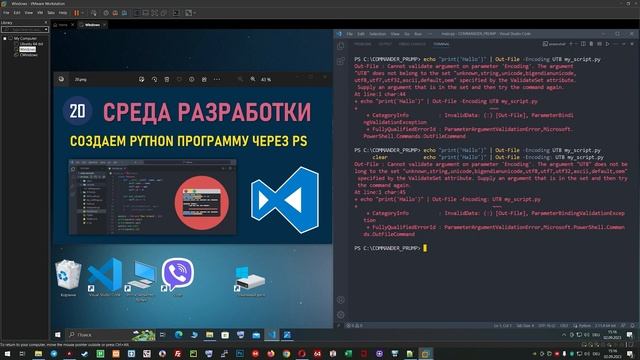Open the power options dropdown beside pause
The height and width of the screenshot is (360, 640).
coord(82,13)
